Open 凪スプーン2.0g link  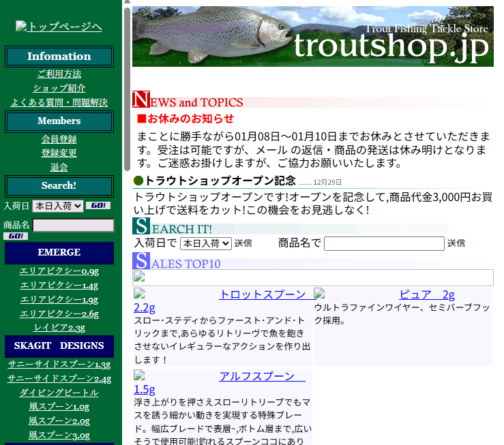pos(59,420)
